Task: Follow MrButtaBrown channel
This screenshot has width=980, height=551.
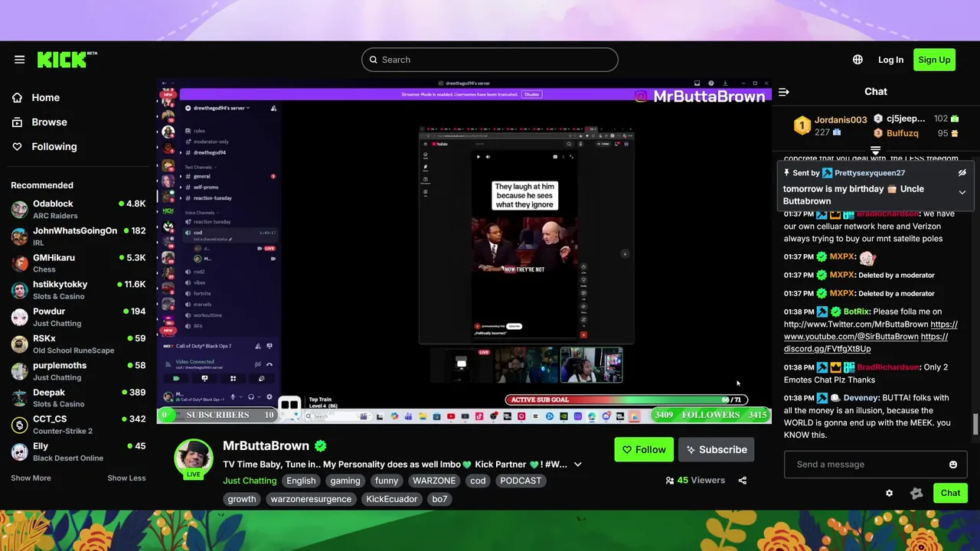Action: click(644, 450)
